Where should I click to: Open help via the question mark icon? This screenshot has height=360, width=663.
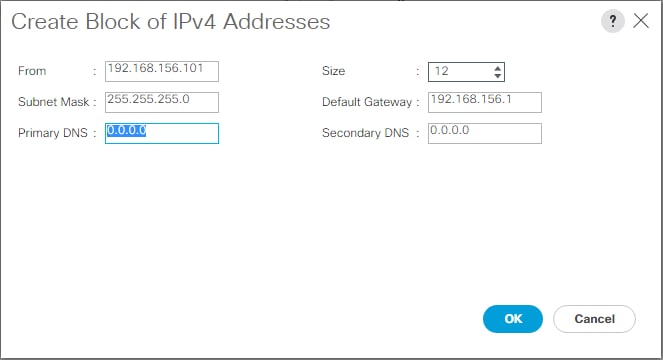point(613,21)
